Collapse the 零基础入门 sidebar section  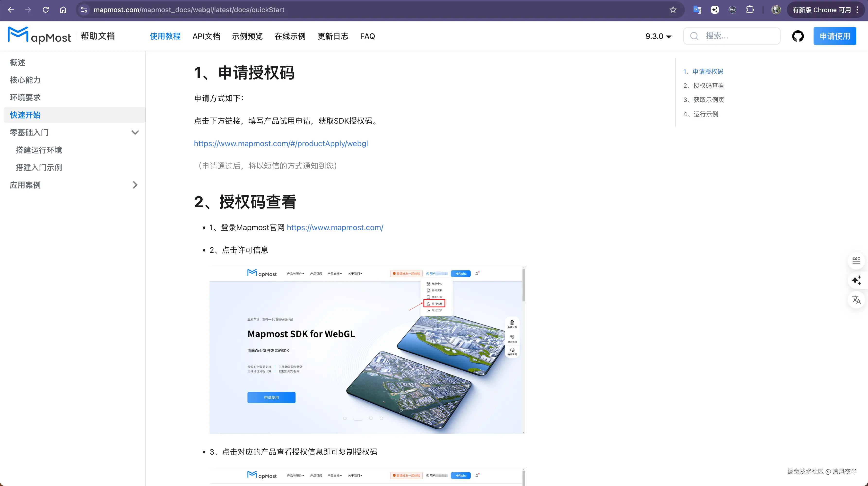point(135,133)
